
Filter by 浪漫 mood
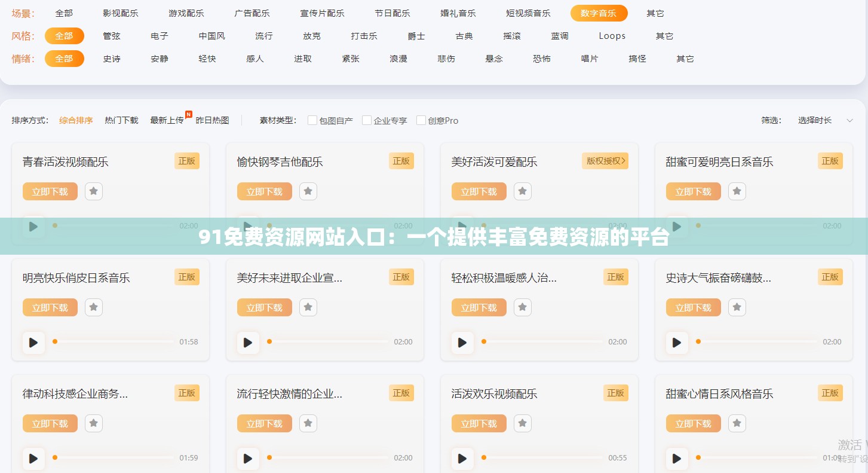point(398,59)
